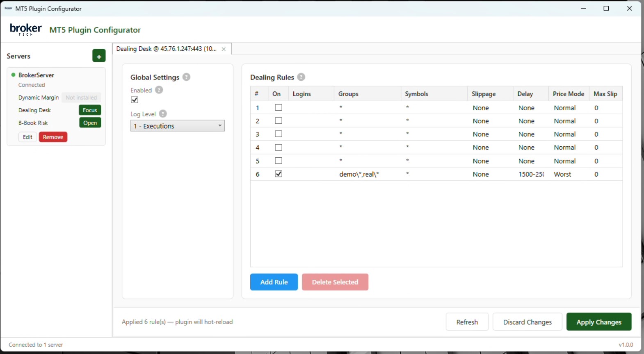This screenshot has width=644, height=354.
Task: Click Refresh button
Action: (467, 322)
